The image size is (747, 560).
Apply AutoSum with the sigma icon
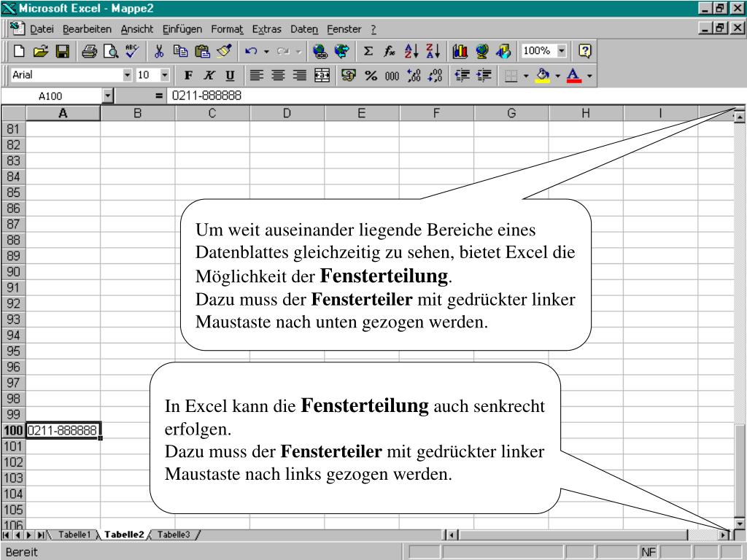[x=368, y=51]
